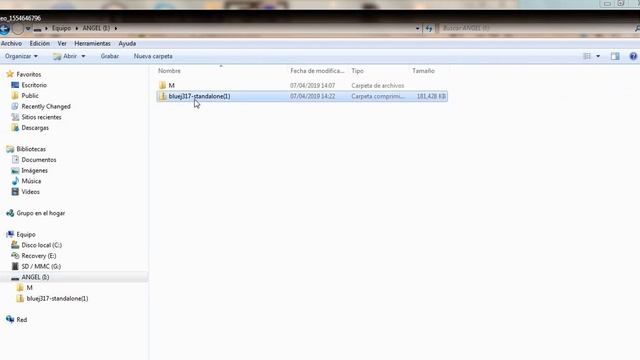Viewport: 640px width, 360px height.
Task: Open help with the question mark icon
Action: click(x=633, y=56)
